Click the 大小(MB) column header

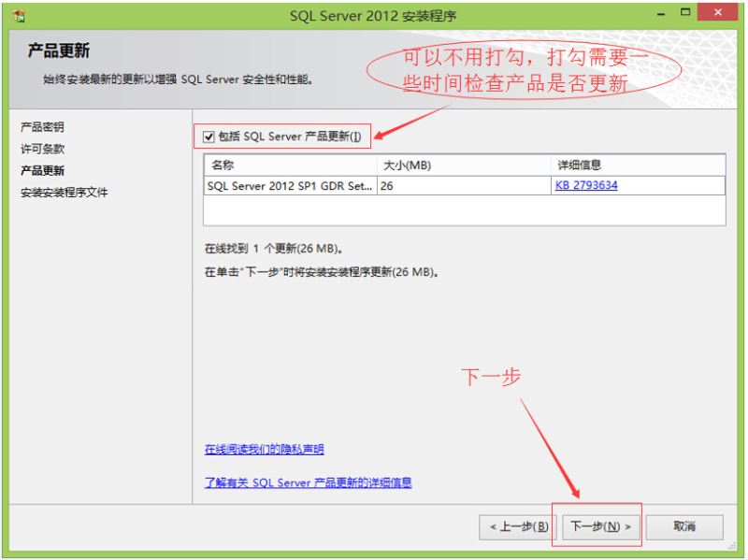point(464,165)
